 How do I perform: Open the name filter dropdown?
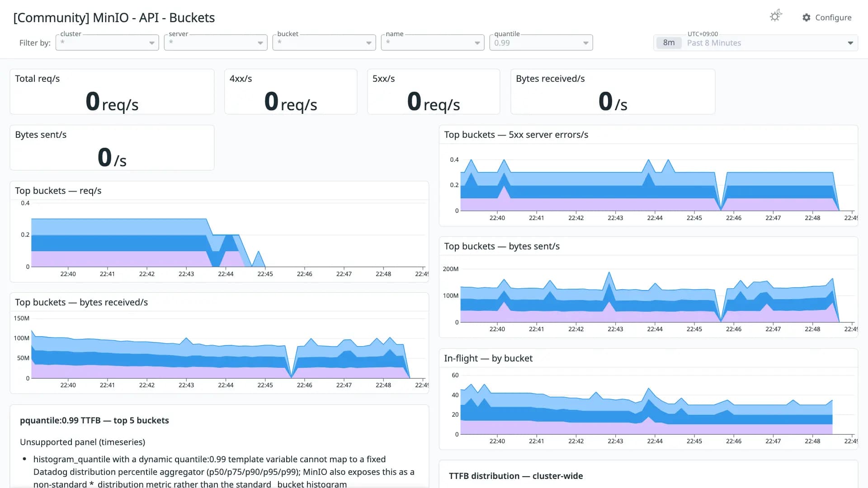[433, 42]
